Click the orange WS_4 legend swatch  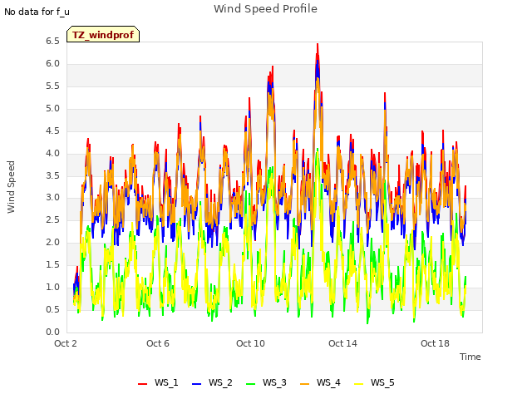tap(304, 384)
